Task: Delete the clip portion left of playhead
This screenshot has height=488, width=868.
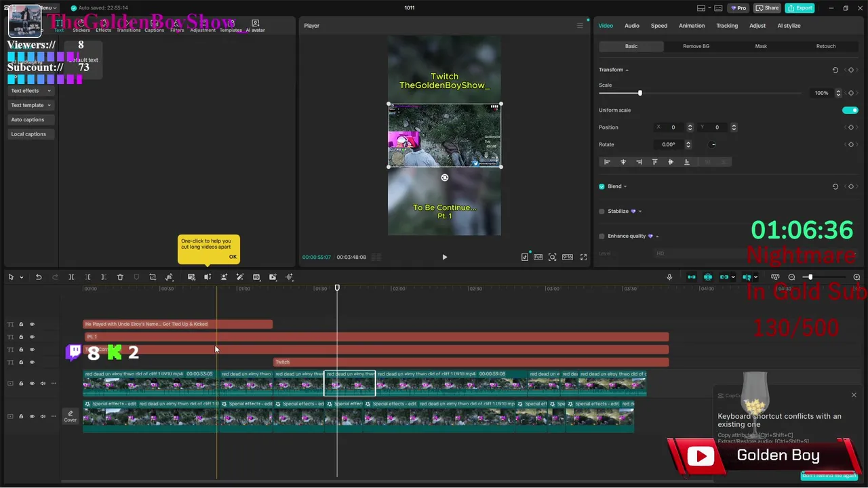Action: 87,277
